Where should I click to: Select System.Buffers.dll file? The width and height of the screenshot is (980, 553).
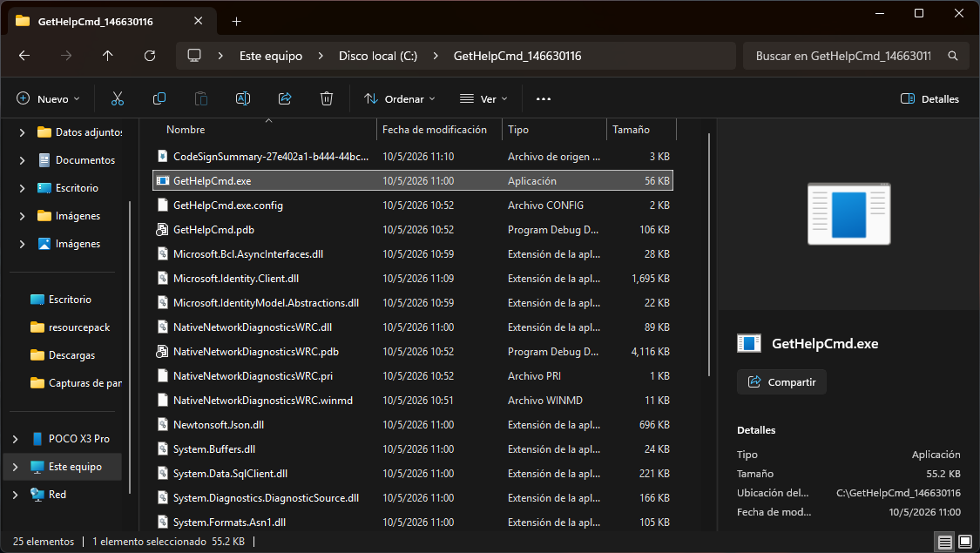pos(413,448)
